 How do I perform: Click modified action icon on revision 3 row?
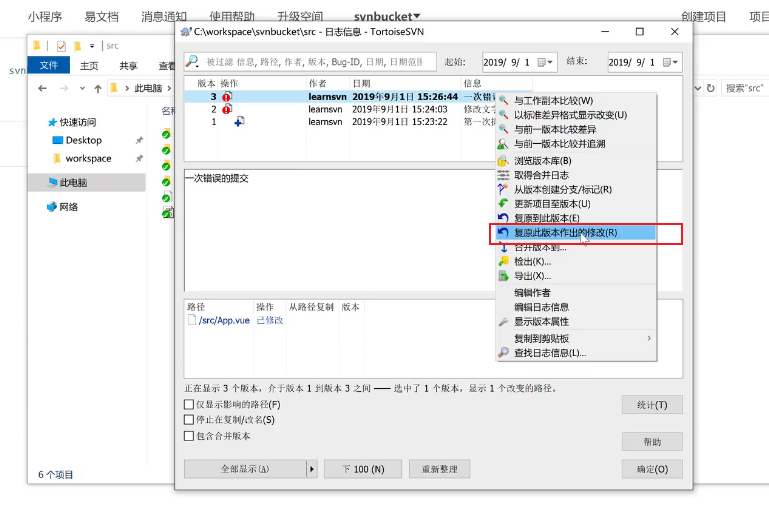click(x=227, y=96)
